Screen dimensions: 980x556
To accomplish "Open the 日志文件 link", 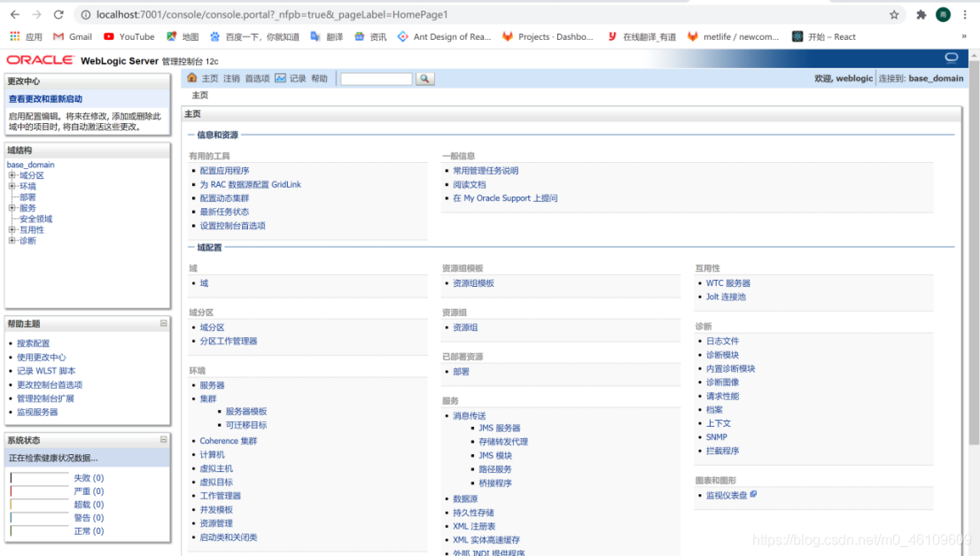I will [722, 341].
